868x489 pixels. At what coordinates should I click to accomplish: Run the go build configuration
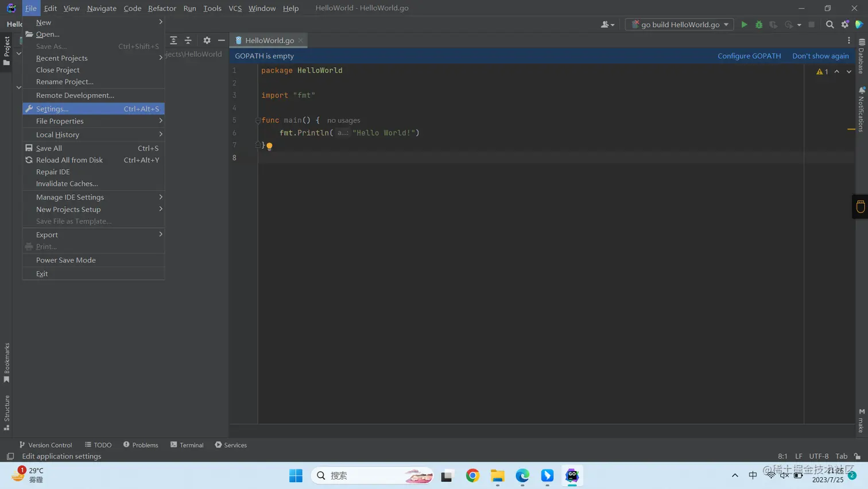[x=744, y=25]
